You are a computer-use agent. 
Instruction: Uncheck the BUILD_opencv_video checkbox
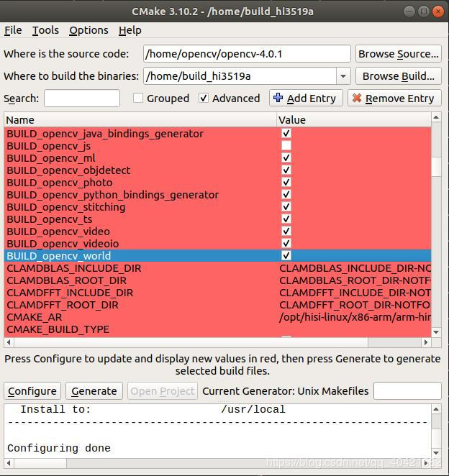click(286, 231)
